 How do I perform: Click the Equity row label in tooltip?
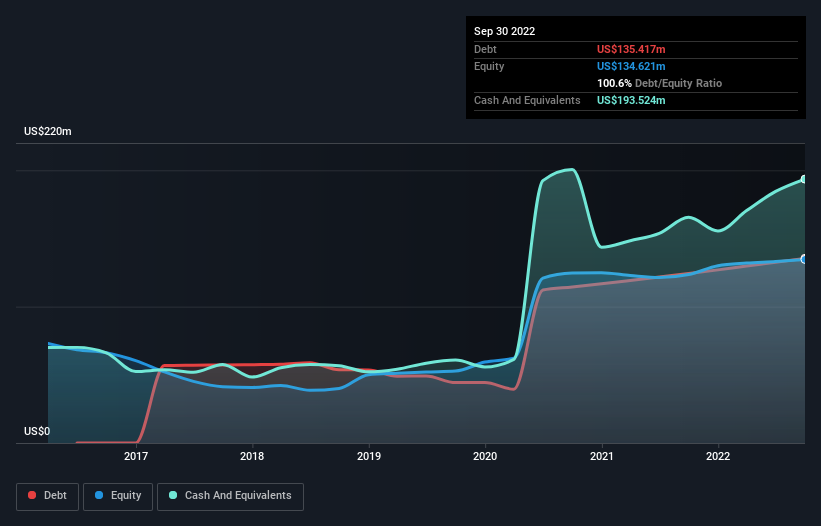pos(489,66)
